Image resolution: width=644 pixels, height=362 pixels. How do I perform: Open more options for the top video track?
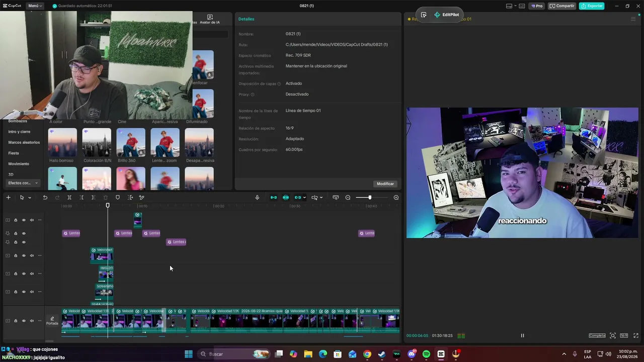tap(40, 220)
